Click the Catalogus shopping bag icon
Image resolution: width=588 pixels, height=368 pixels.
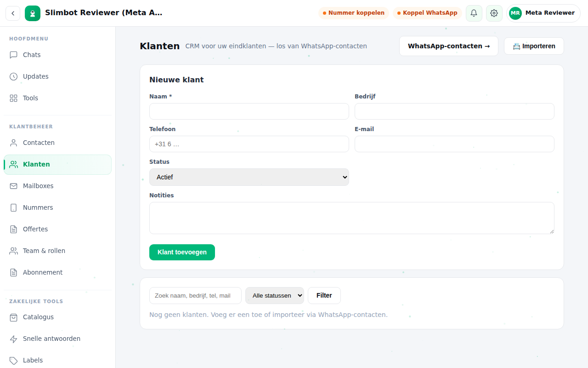[14, 317]
